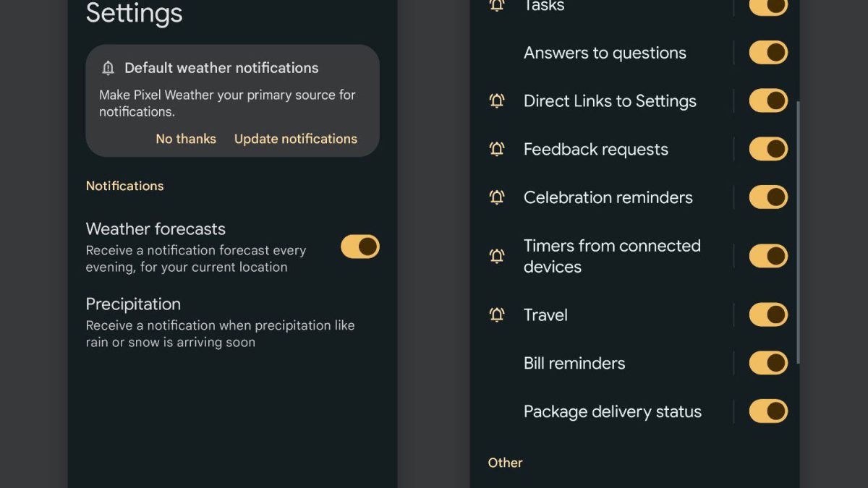Click the bell icon next to Celebration reminders
This screenshot has width=868, height=488.
click(497, 197)
